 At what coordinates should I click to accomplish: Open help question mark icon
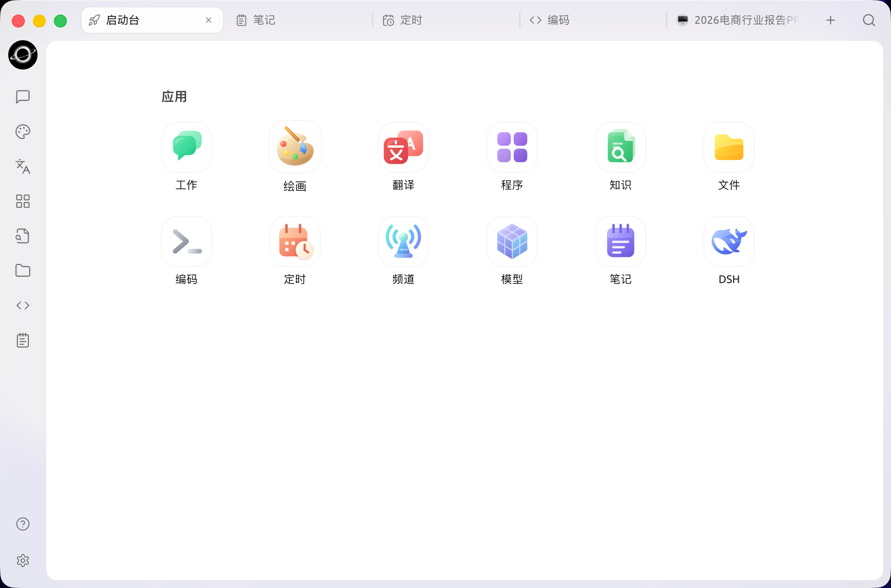coord(23,524)
